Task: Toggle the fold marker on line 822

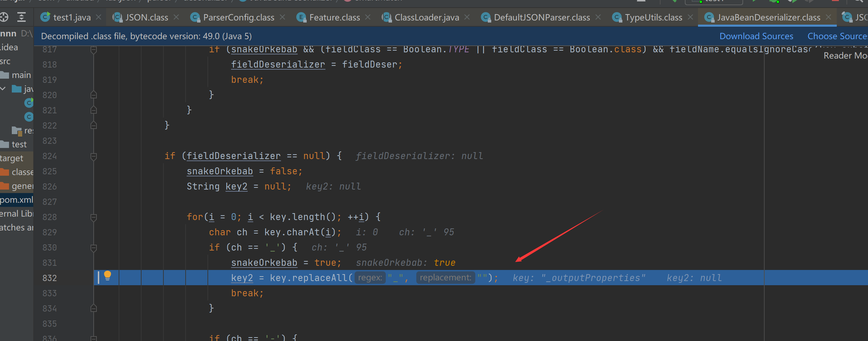Action: (93, 125)
